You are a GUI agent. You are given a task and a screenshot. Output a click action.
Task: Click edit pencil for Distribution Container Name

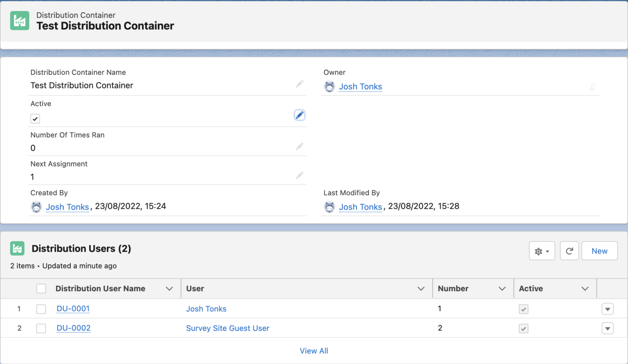coord(300,84)
